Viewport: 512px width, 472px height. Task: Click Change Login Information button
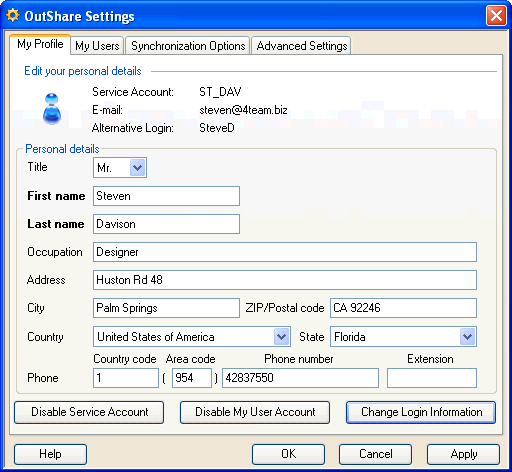pyautogui.click(x=421, y=412)
